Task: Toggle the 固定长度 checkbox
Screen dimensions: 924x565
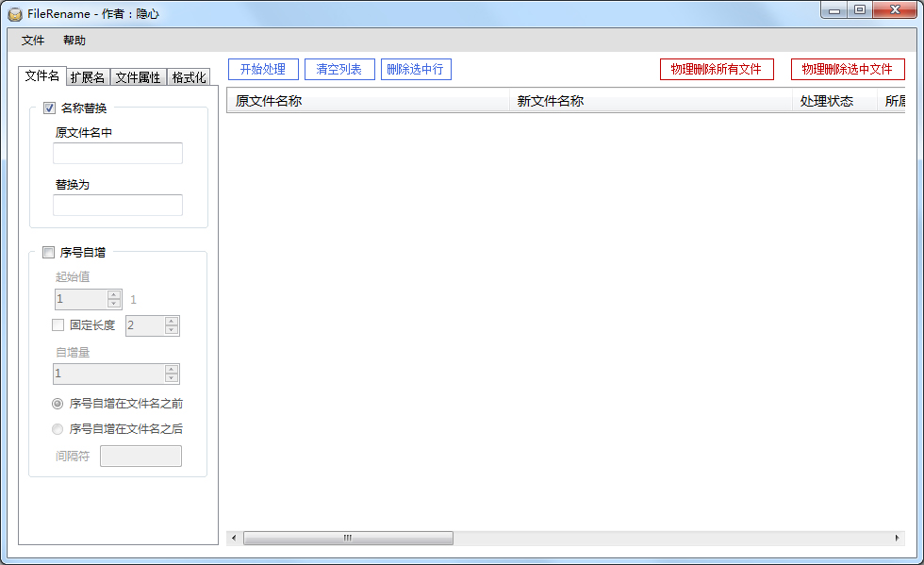Action: (x=58, y=325)
